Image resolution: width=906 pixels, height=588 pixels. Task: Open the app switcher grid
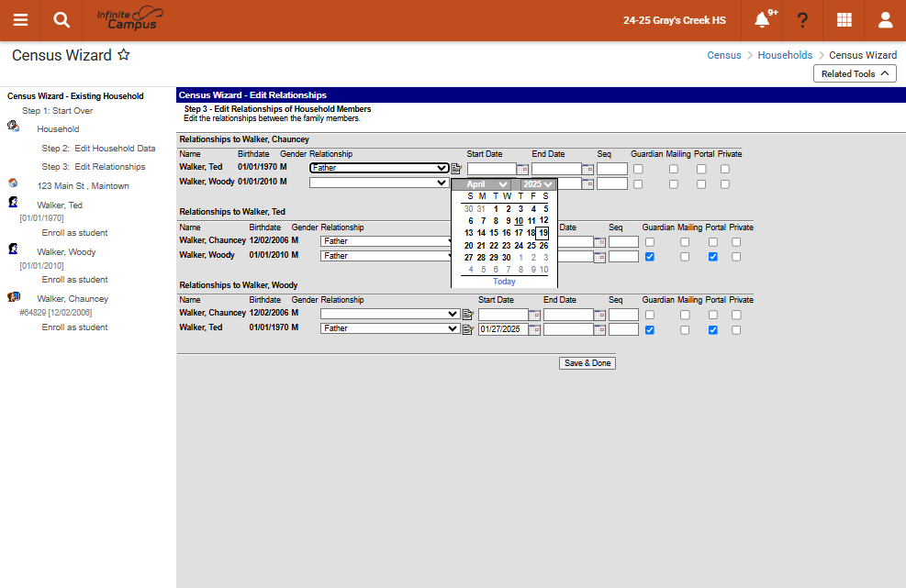click(844, 20)
